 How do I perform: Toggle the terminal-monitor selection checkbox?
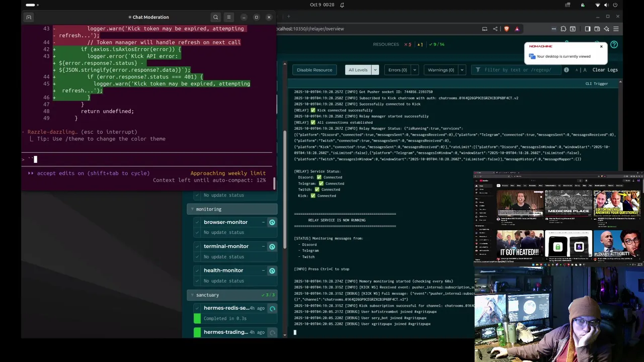197,246
